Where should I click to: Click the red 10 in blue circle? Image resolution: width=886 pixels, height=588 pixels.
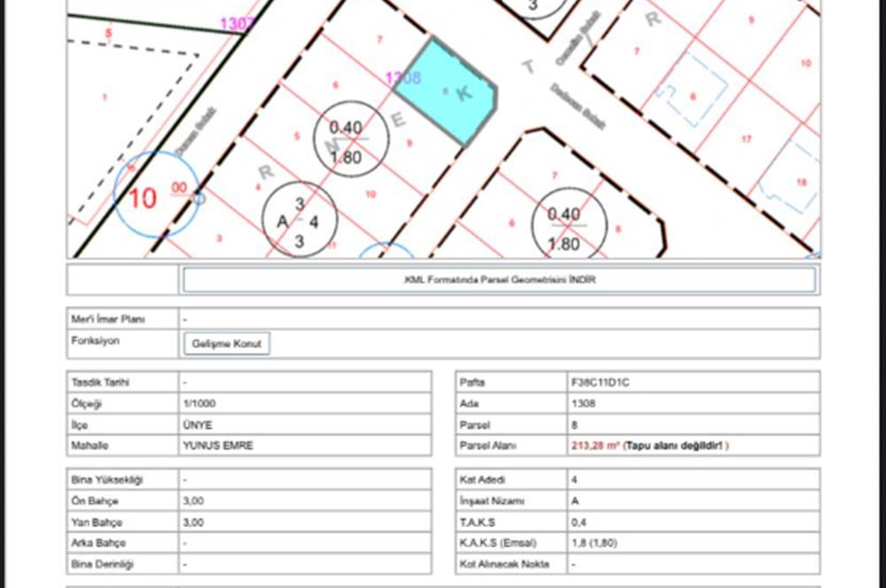click(x=142, y=197)
